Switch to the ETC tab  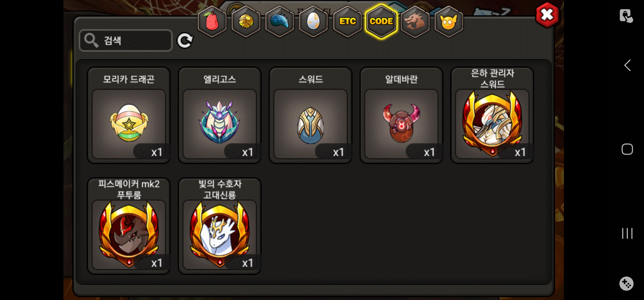click(x=347, y=21)
